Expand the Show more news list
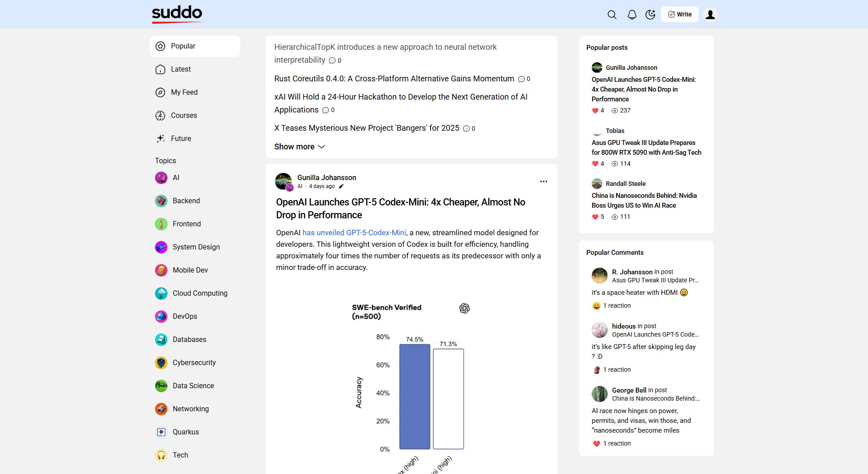The image size is (868, 474). pos(299,146)
